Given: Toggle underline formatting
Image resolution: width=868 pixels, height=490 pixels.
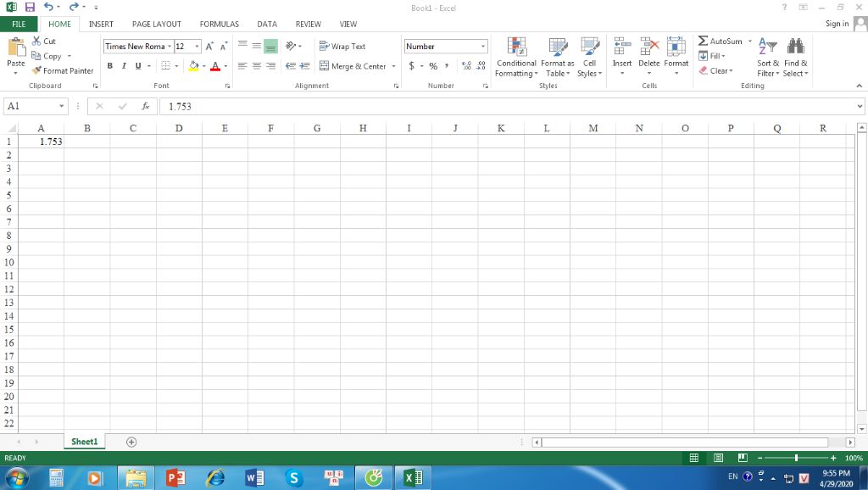Looking at the screenshot, I should point(138,66).
